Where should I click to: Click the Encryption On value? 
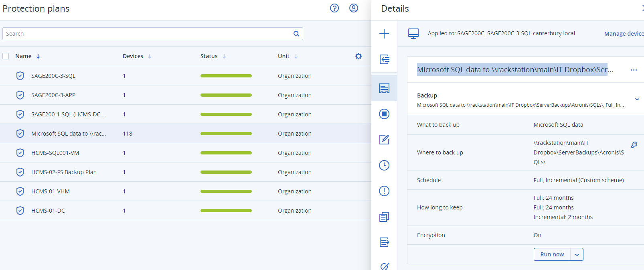pyautogui.click(x=537, y=235)
